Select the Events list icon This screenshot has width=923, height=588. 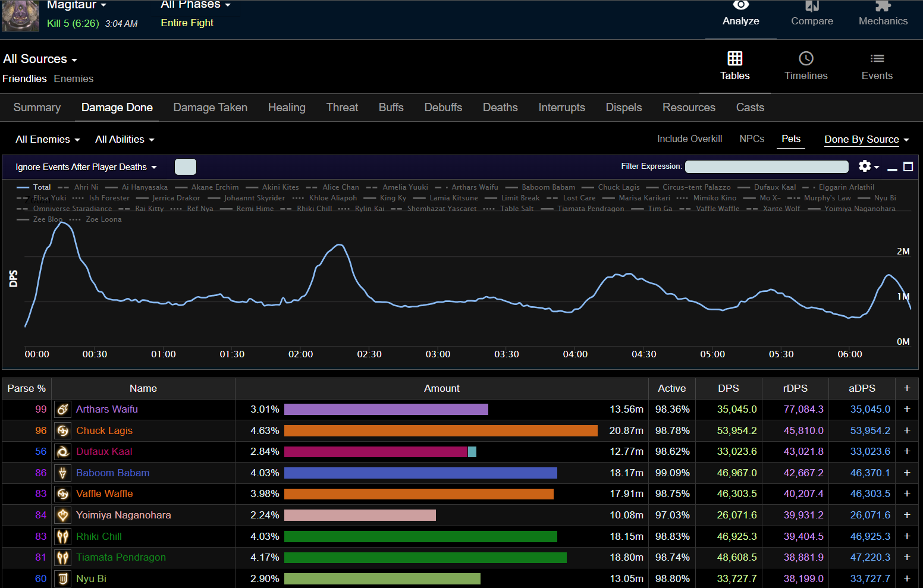coord(877,58)
